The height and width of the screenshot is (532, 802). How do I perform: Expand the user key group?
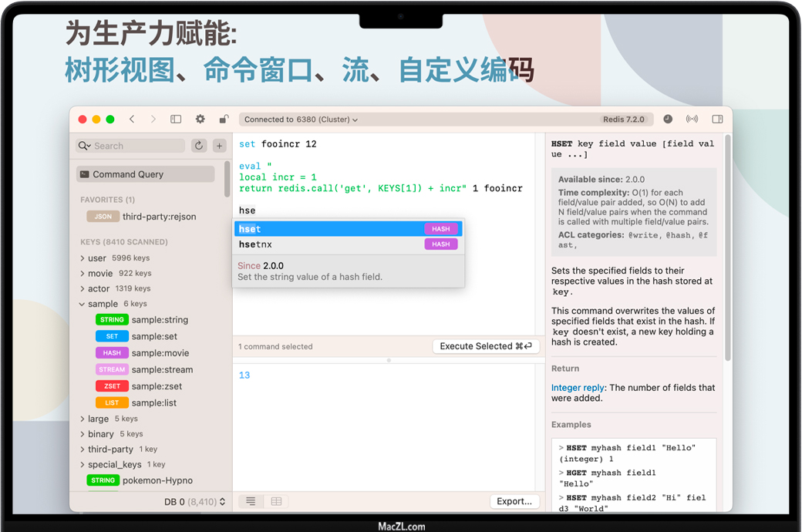[x=82, y=258]
